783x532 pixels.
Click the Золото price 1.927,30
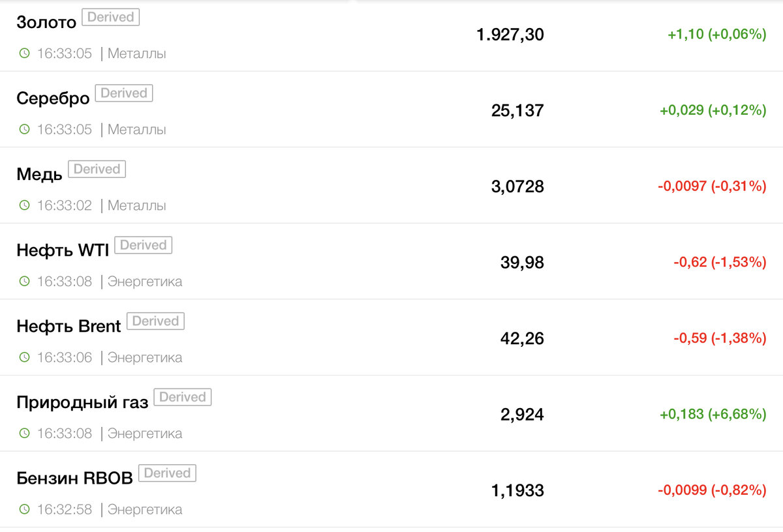tap(510, 35)
